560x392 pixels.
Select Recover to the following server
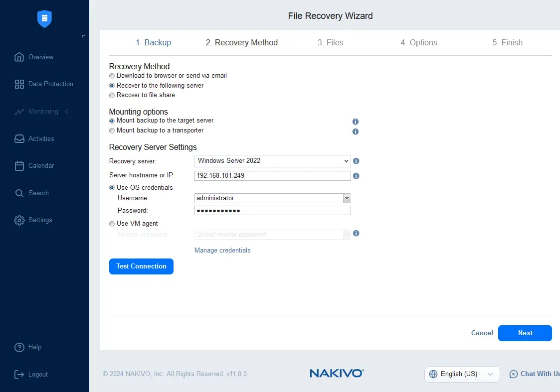[112, 86]
